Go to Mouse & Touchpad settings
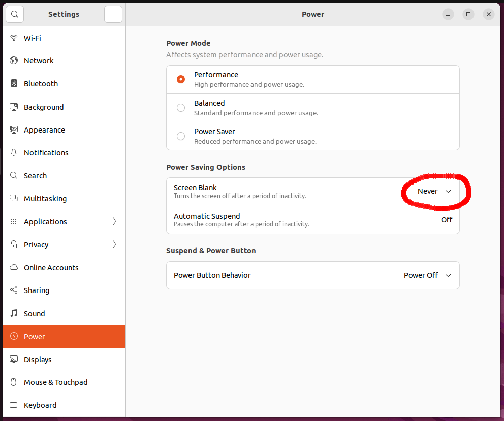 pos(55,382)
